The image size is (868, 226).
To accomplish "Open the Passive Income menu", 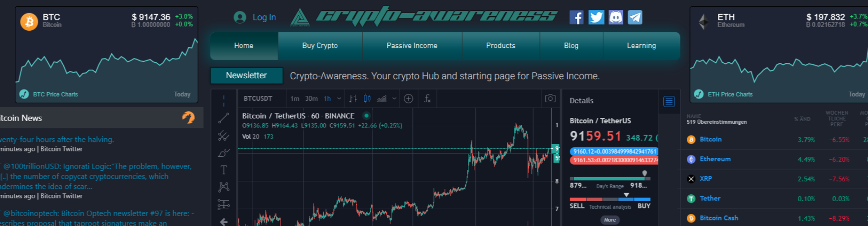I will 412,46.
